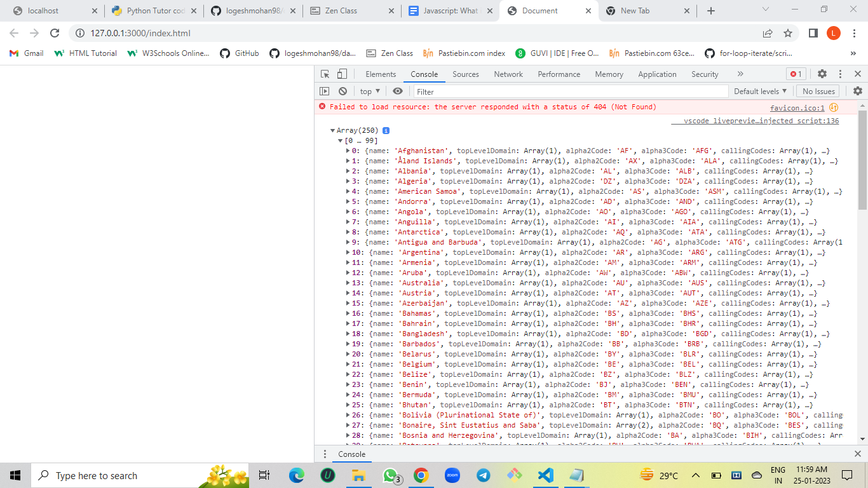Switch to the Network panel

click(508, 74)
